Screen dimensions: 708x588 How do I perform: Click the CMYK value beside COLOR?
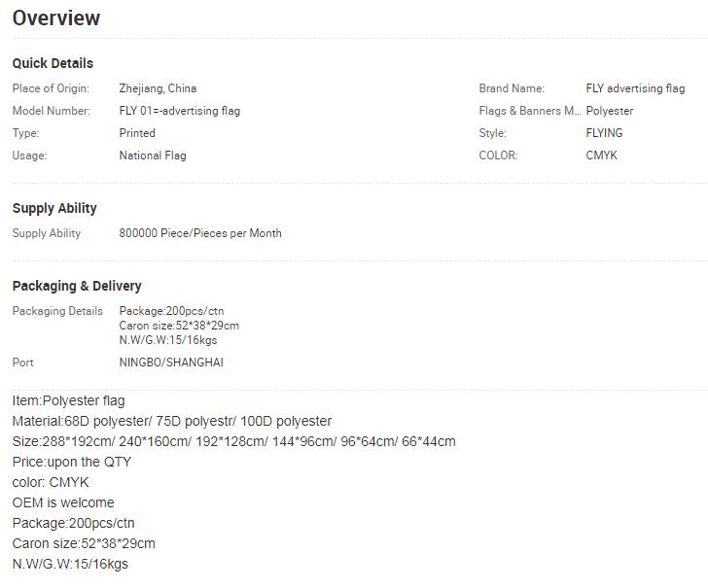pos(601,156)
